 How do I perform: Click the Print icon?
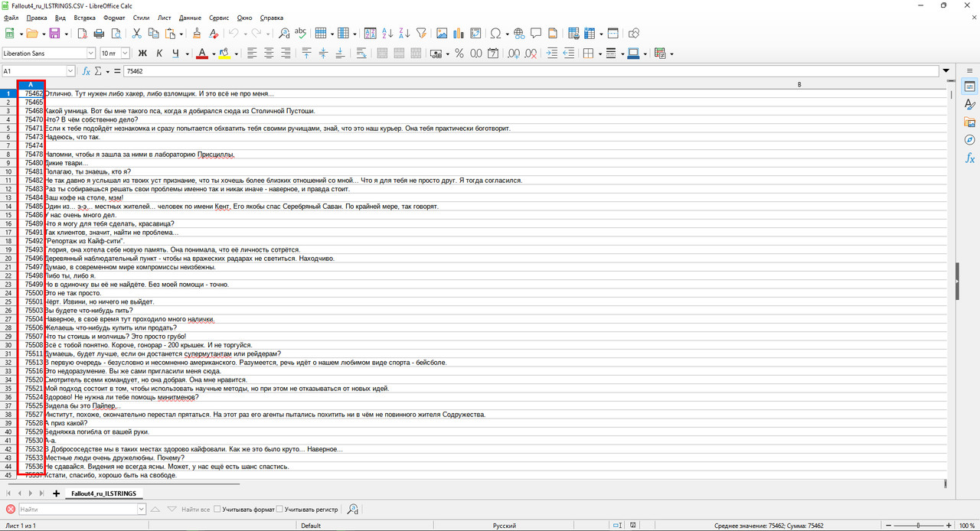[x=98, y=34]
